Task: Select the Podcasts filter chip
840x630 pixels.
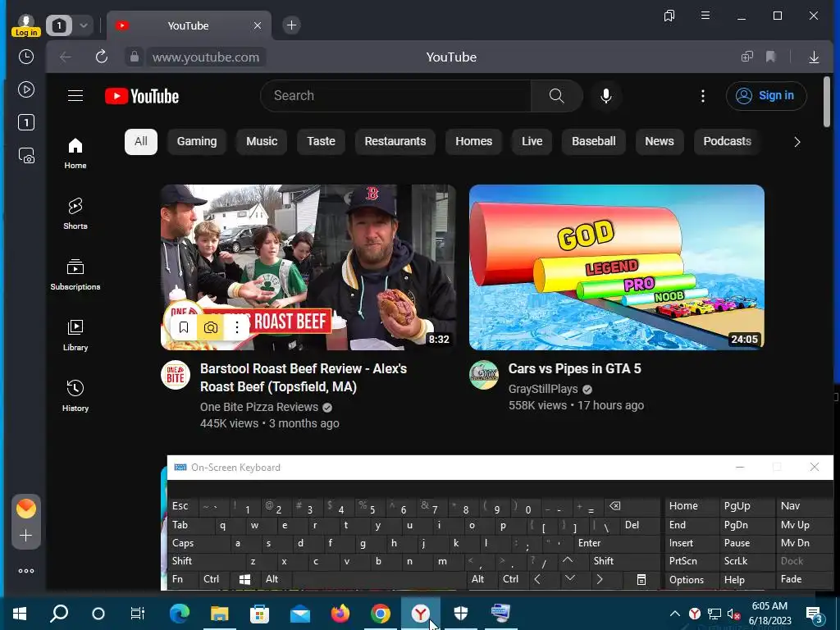Action: pyautogui.click(x=727, y=141)
